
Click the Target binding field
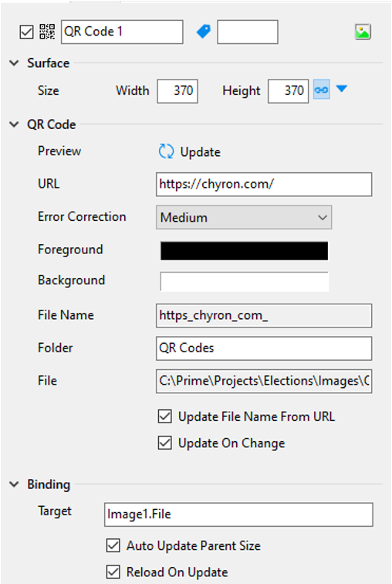238,514
